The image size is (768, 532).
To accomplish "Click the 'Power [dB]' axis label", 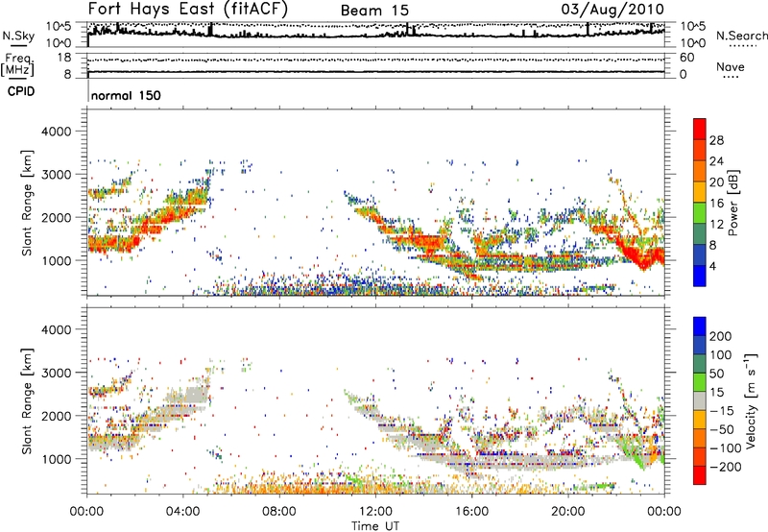I will pyautogui.click(x=732, y=203).
